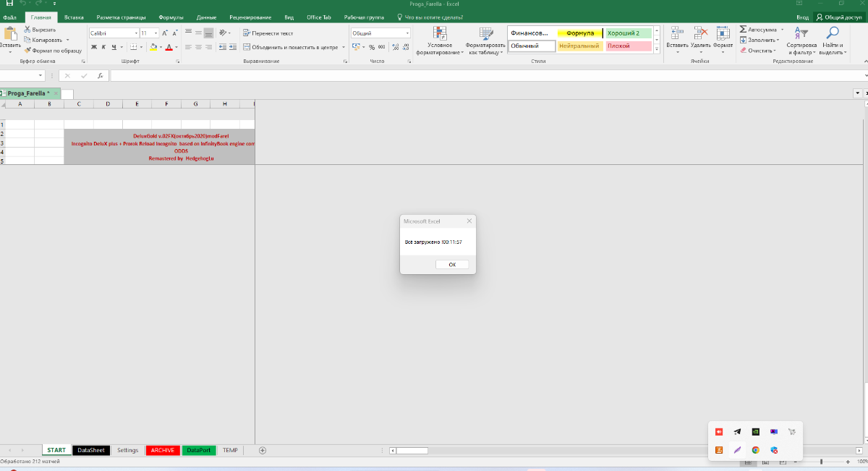Open the font size 11 dropdown
The image size is (868, 471).
156,33
